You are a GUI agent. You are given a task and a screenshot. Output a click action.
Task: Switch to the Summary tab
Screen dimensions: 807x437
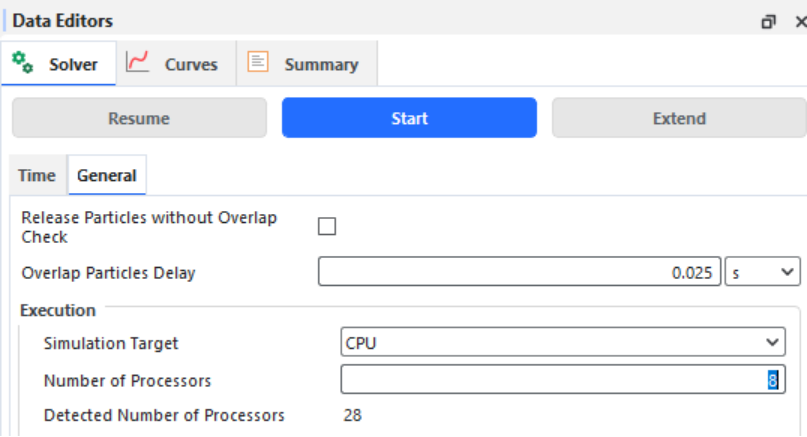point(307,63)
